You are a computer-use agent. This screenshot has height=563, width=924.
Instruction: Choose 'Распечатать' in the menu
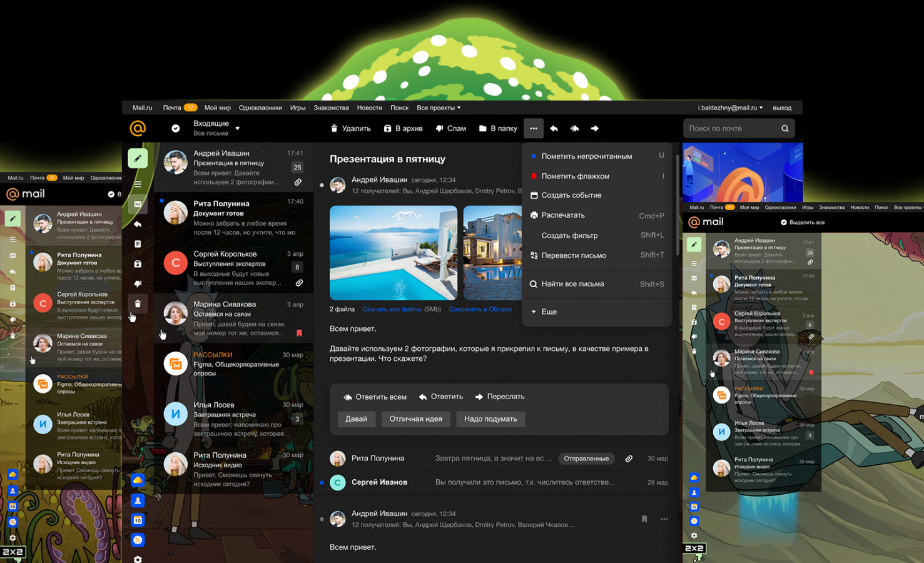pyautogui.click(x=597, y=215)
